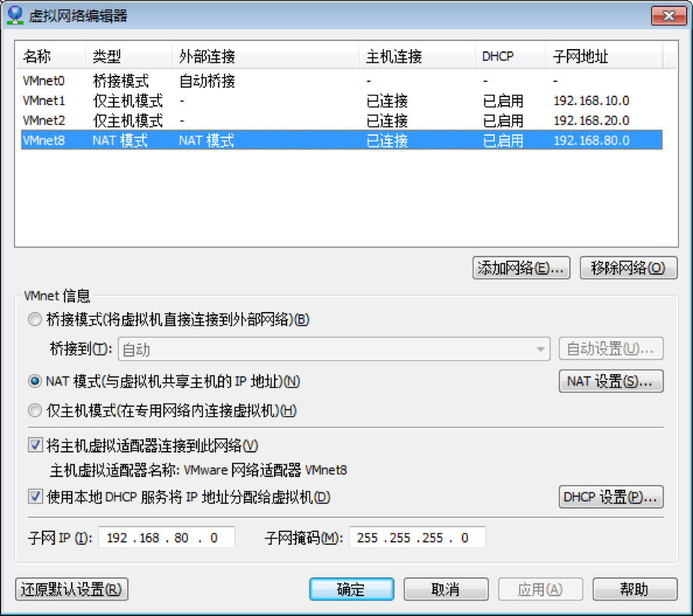Click 已连接 cell in VMnet2 row
This screenshot has height=616, width=693.
[x=388, y=121]
